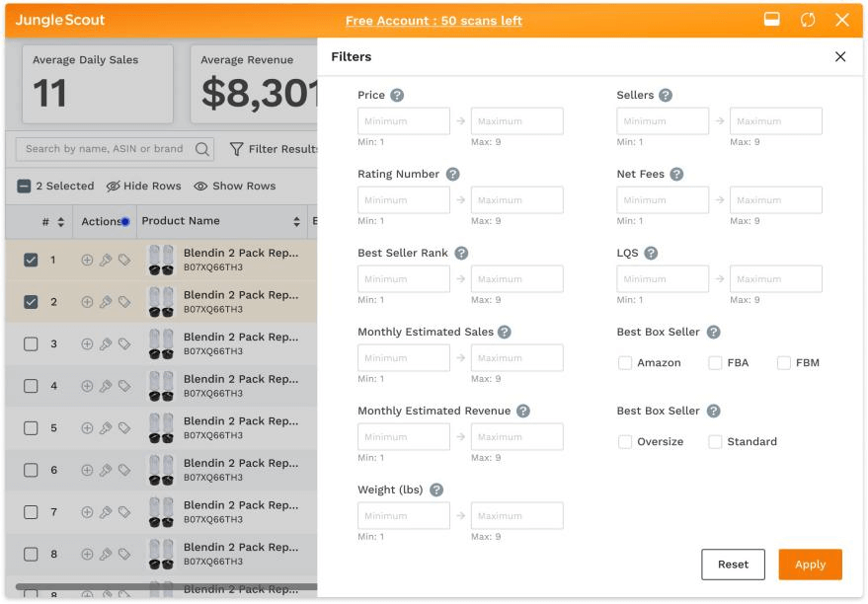Image resolution: width=868 pixels, height=604 pixels.
Task: Click the pin icon in row 5
Action: [106, 428]
